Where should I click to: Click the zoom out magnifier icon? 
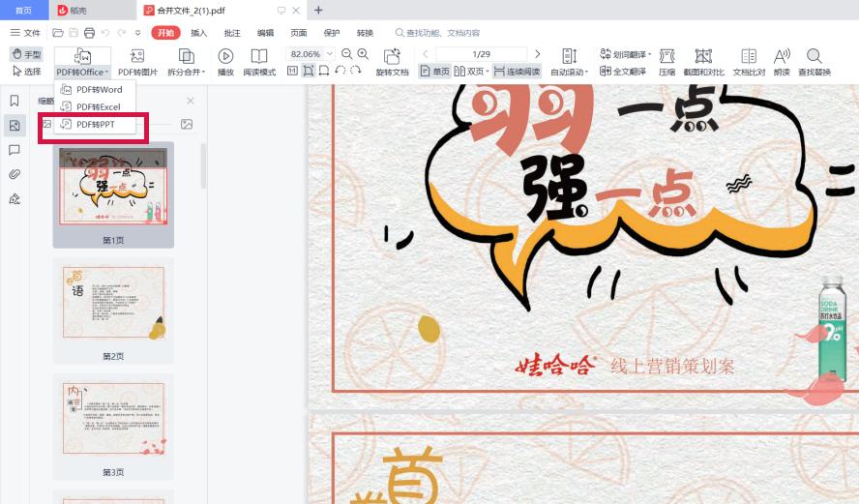[346, 53]
